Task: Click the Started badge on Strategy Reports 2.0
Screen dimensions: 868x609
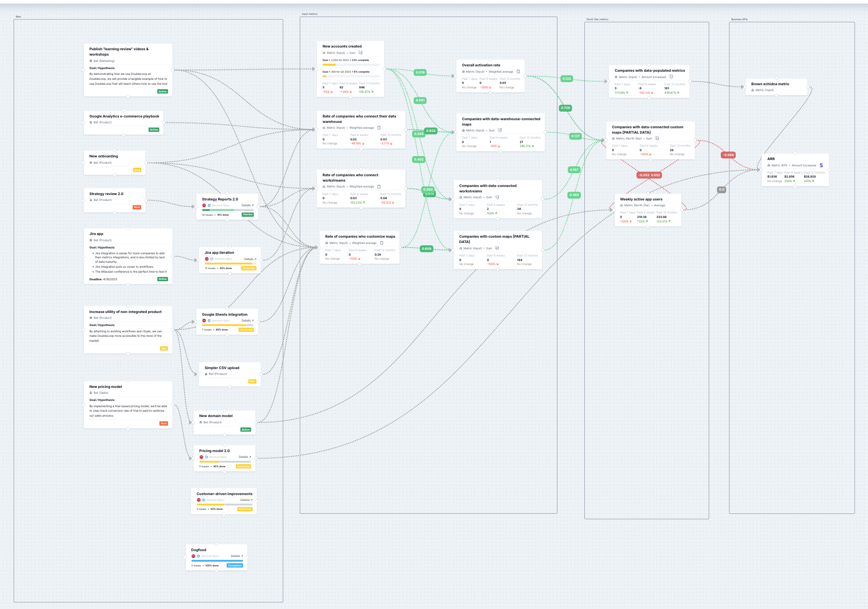Action: coord(248,215)
